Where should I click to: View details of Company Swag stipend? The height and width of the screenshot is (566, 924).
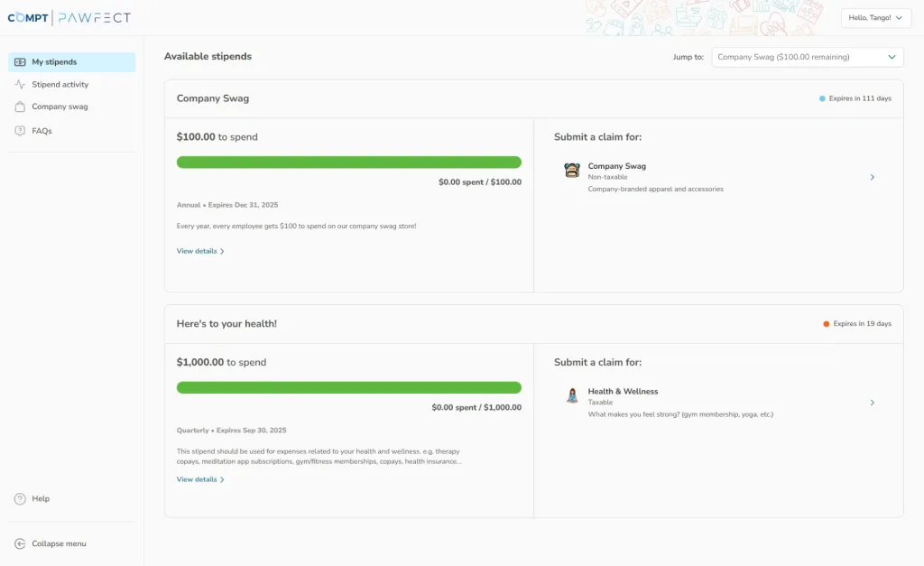199,251
